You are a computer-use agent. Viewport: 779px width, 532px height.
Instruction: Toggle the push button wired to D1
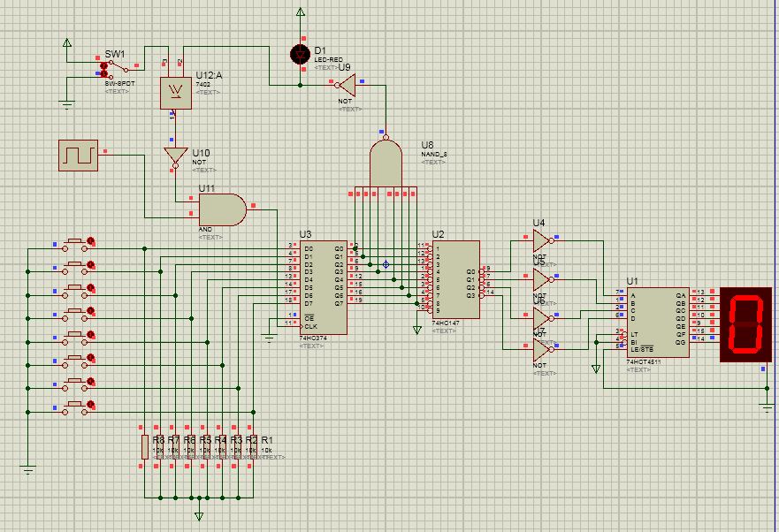pos(75,267)
